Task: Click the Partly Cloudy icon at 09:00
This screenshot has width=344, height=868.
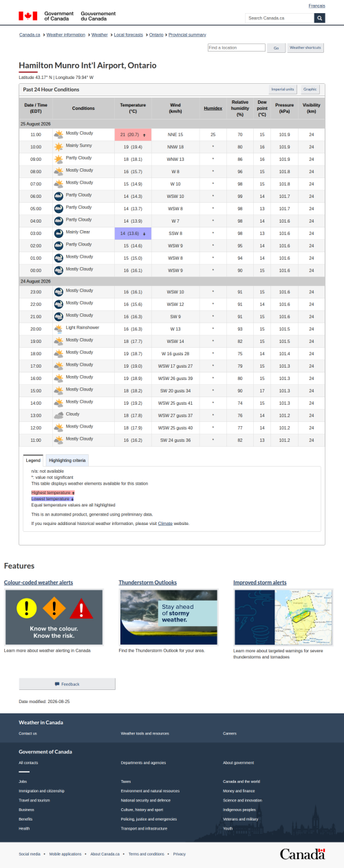Action: 58,159
